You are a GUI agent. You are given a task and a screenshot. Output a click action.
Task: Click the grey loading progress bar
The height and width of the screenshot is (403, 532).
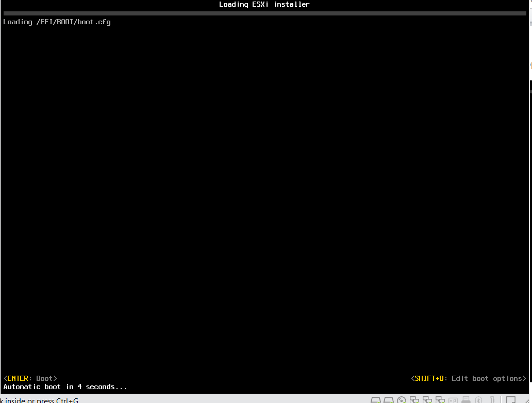coord(264,13)
